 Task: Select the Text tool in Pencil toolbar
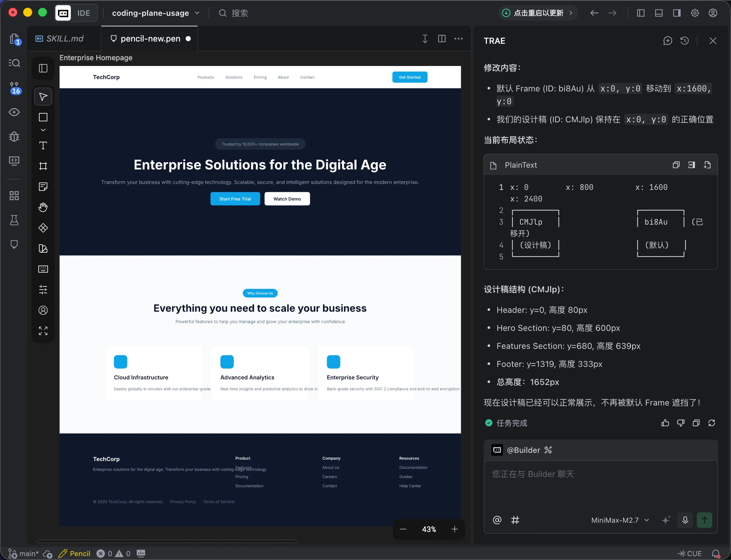click(43, 146)
